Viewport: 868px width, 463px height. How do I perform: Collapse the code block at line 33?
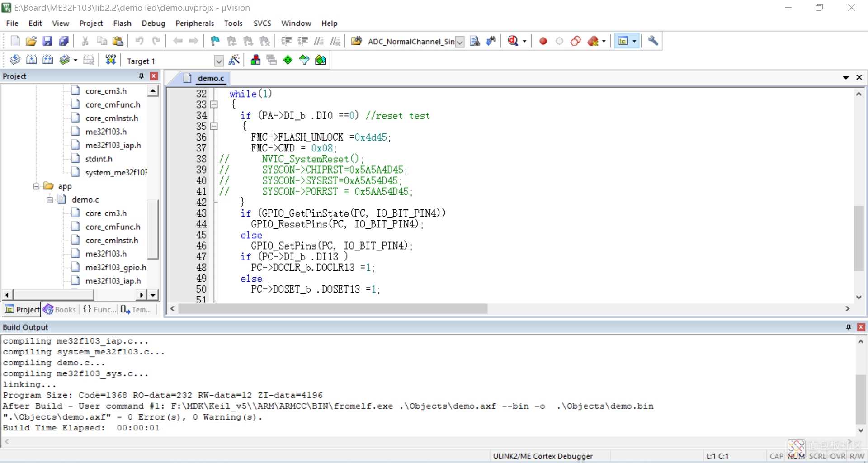click(214, 104)
